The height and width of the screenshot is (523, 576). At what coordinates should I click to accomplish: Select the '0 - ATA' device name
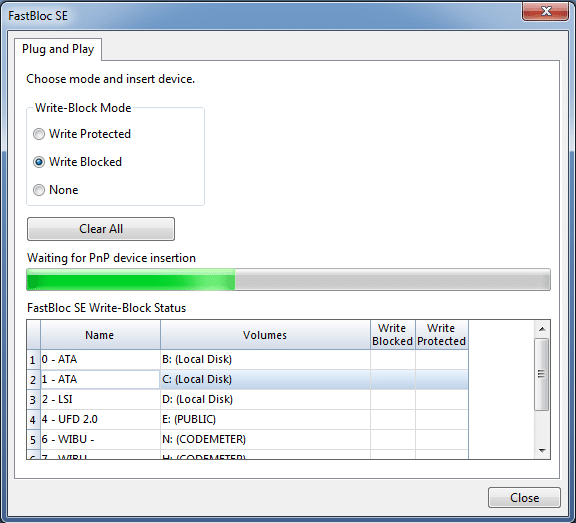[x=100, y=359]
